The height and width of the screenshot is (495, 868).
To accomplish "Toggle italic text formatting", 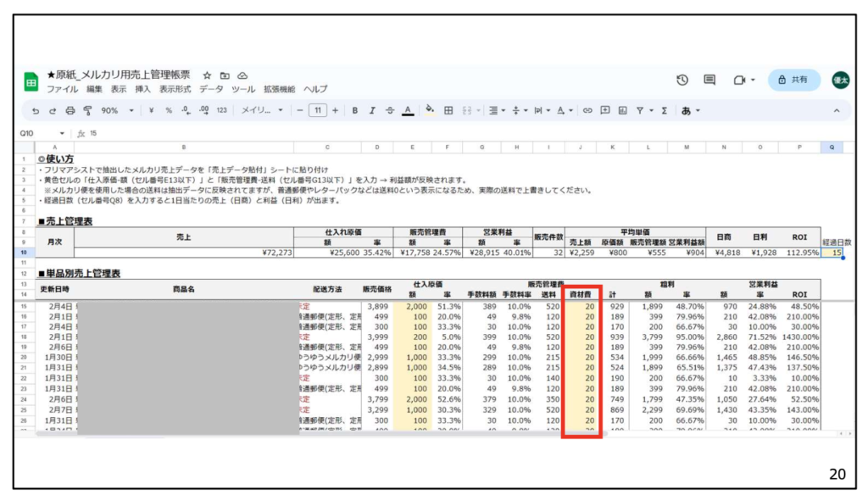I will (x=372, y=110).
